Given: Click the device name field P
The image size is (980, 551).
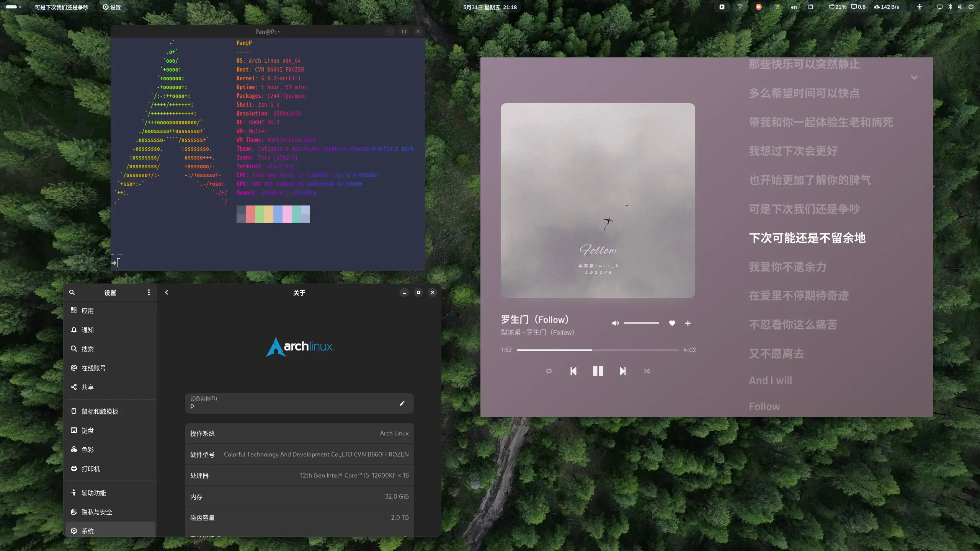Looking at the screenshot, I should [x=299, y=403].
